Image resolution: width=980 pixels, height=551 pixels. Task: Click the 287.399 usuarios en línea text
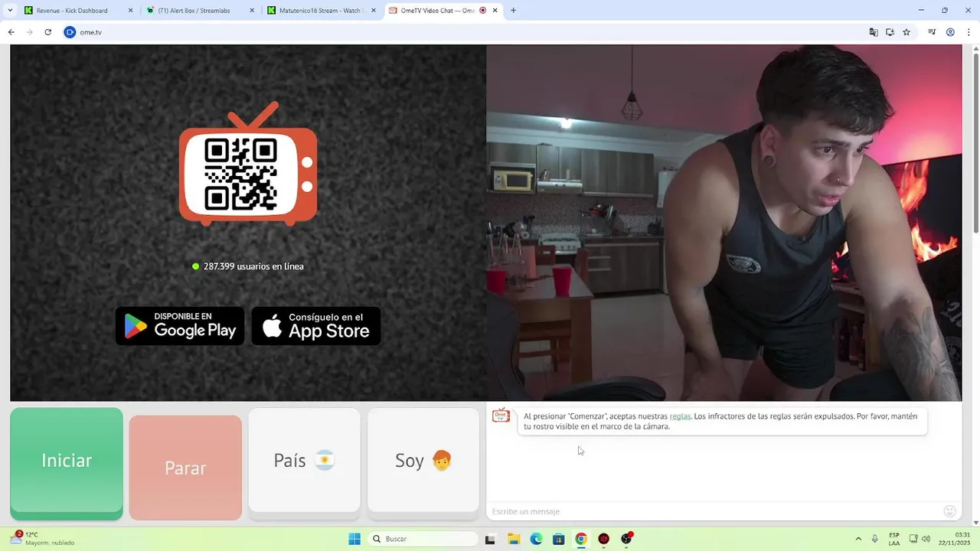click(x=253, y=266)
